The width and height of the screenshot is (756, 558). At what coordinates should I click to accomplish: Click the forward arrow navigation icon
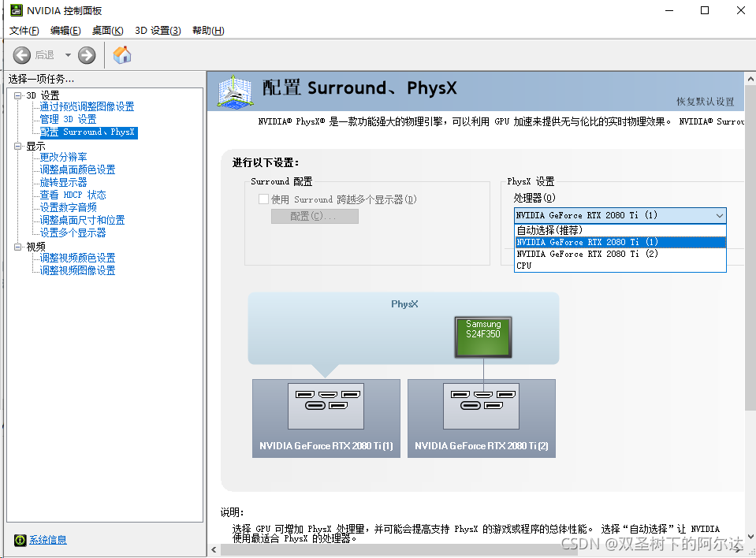(87, 55)
